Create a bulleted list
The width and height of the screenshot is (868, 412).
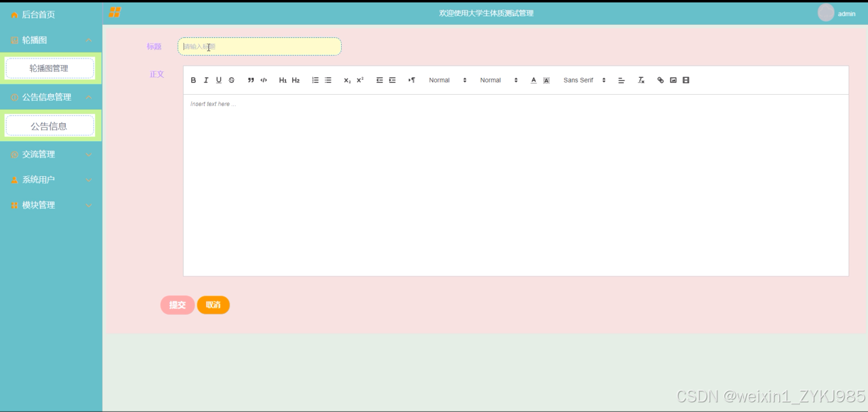click(x=328, y=80)
